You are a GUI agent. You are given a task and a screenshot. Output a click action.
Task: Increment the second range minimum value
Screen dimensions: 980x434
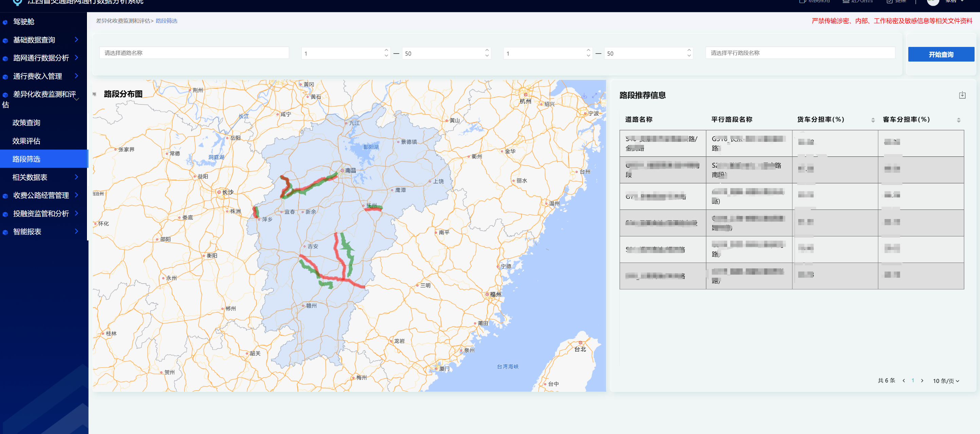point(588,50)
